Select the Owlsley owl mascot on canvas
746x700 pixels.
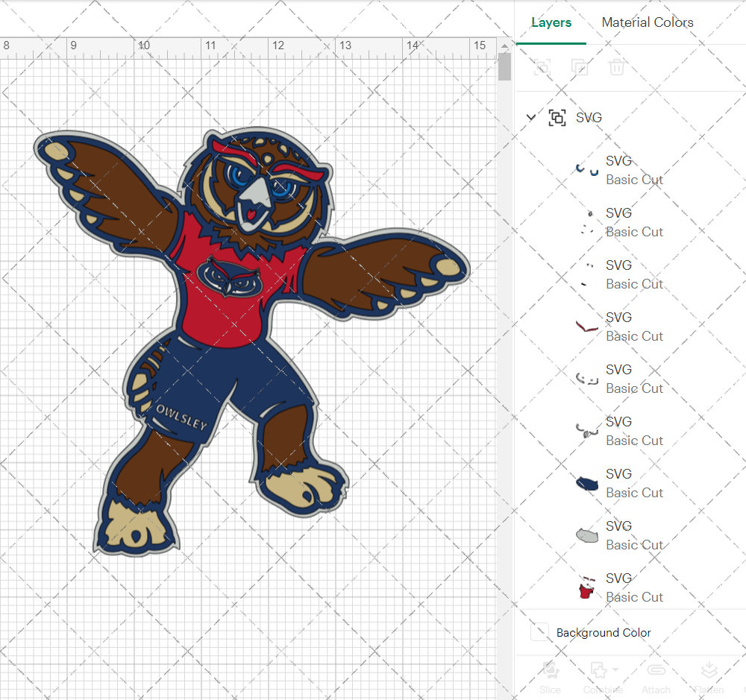pos(251,341)
